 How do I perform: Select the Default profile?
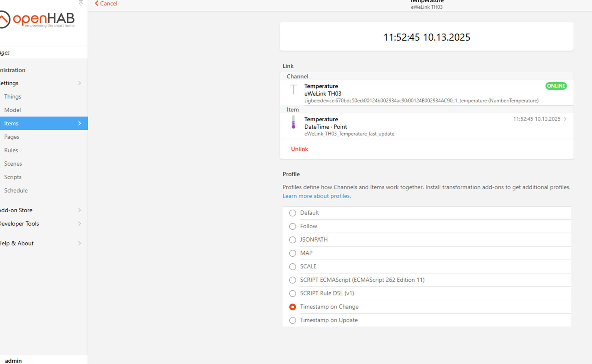pyautogui.click(x=293, y=213)
